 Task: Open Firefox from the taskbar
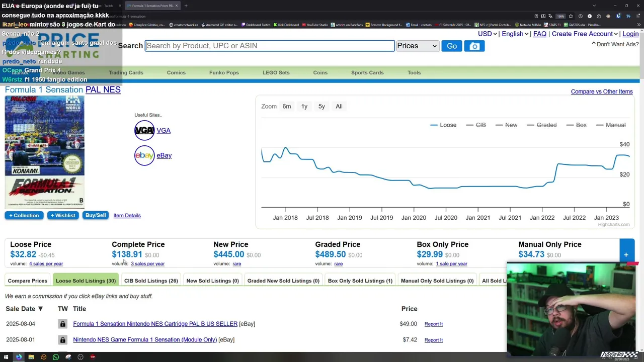click(19, 357)
